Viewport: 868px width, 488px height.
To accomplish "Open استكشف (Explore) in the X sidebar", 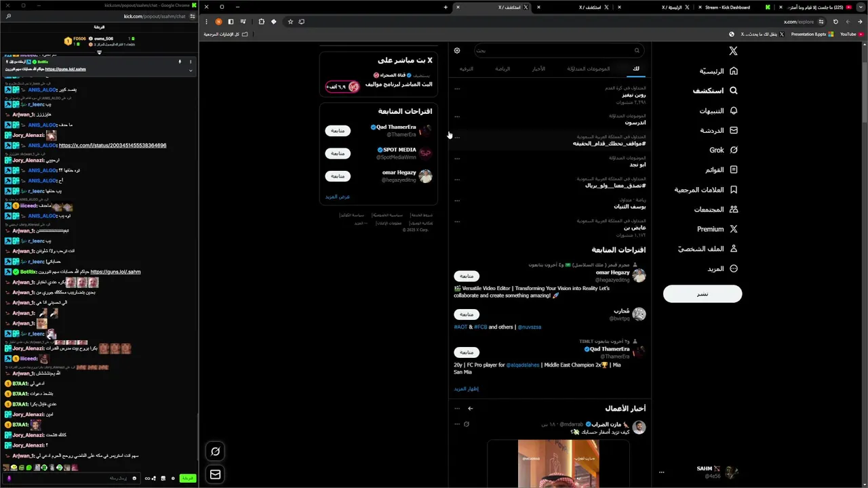I will (715, 90).
